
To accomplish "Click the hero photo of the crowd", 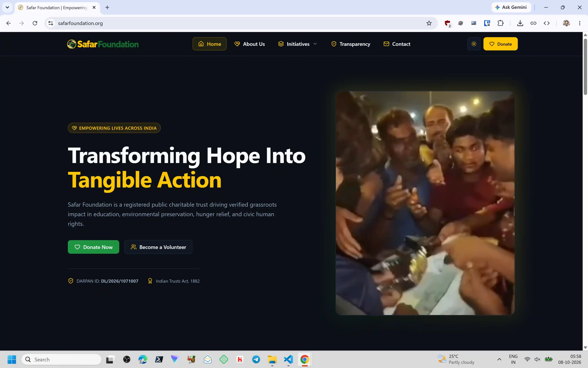I will pyautogui.click(x=425, y=203).
